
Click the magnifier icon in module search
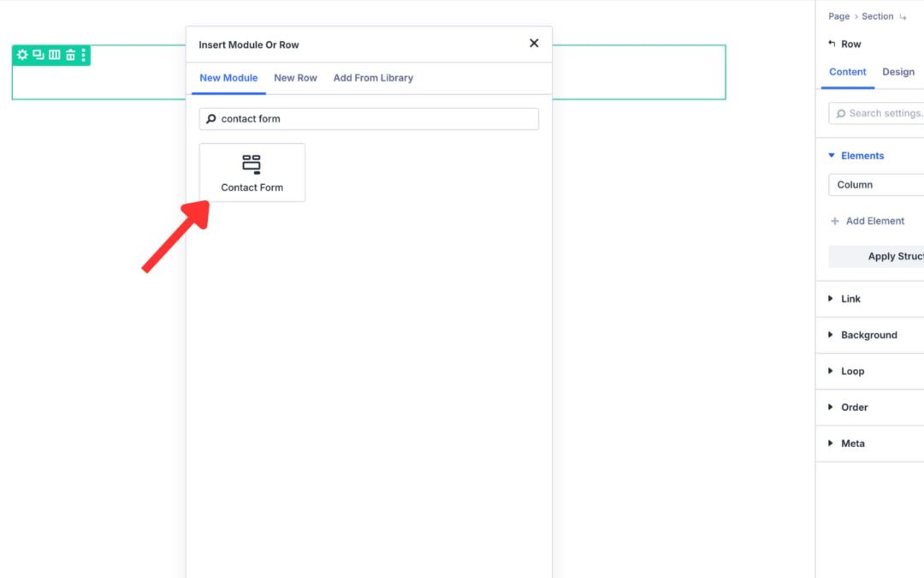point(211,118)
